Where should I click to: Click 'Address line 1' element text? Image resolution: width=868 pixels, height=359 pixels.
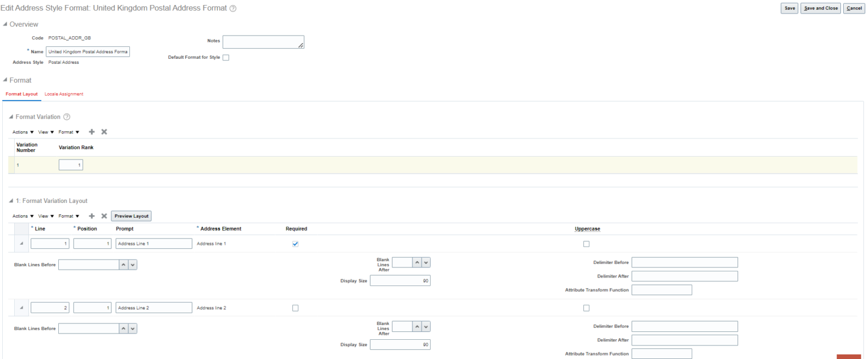coord(211,244)
